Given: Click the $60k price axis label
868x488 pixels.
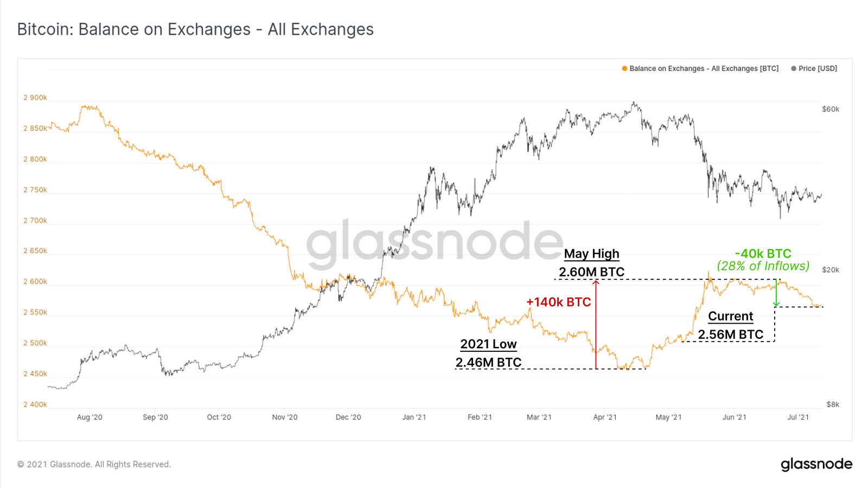Looking at the screenshot, I should 831,109.
